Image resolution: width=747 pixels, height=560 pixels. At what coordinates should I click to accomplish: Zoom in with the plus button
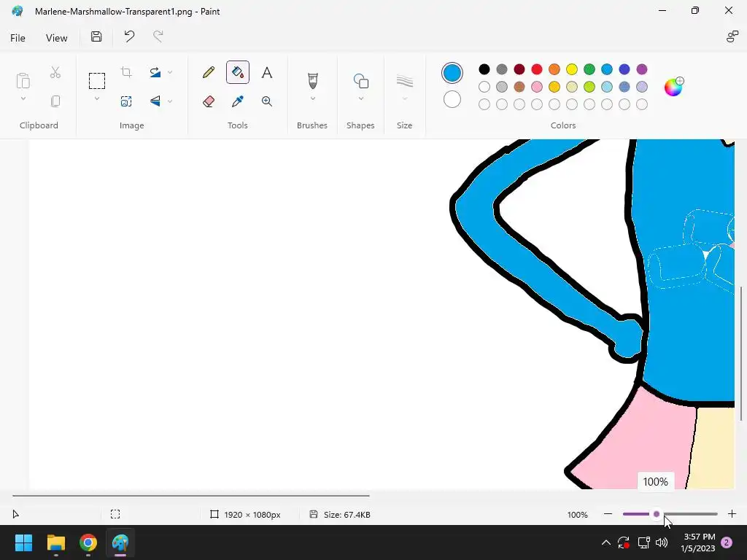click(x=732, y=514)
